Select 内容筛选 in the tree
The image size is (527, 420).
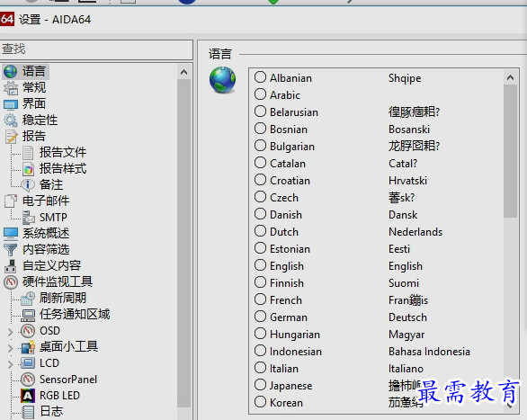click(46, 249)
